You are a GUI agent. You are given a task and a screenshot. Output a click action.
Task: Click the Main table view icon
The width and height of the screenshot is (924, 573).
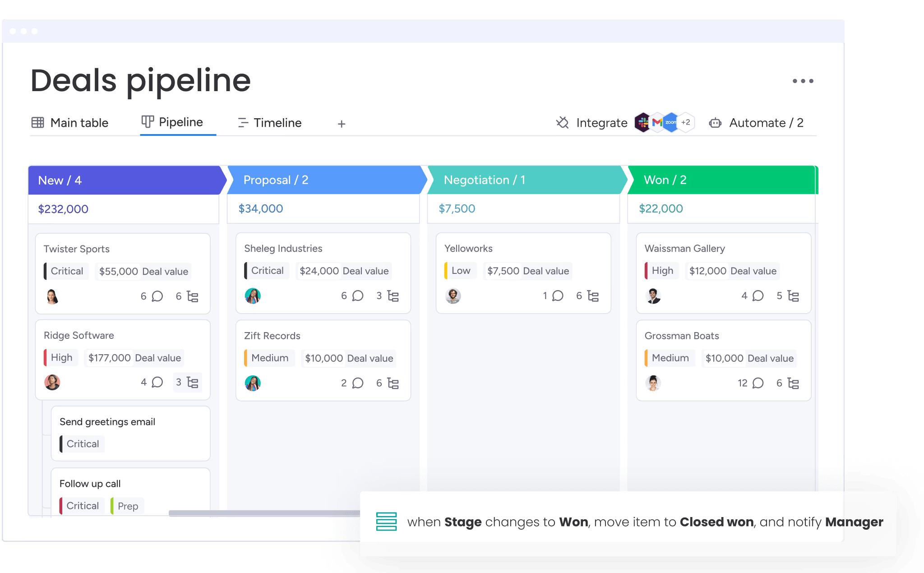pos(38,122)
